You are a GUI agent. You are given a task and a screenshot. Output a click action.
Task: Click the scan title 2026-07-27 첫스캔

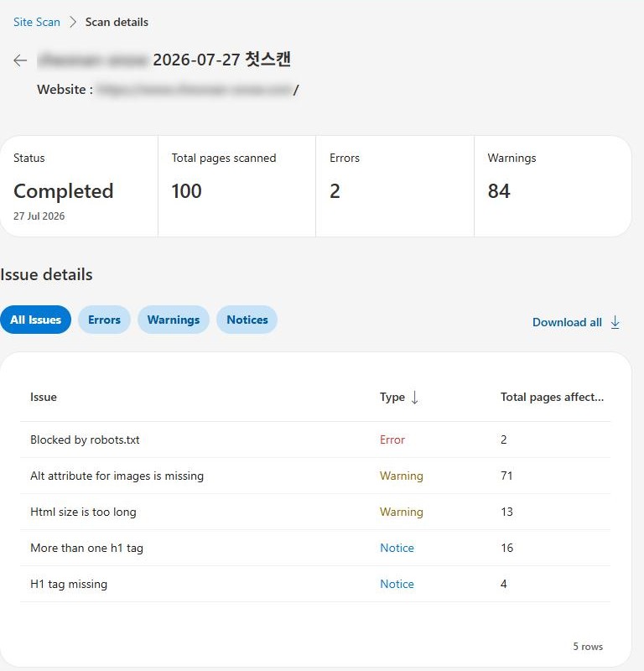221,60
